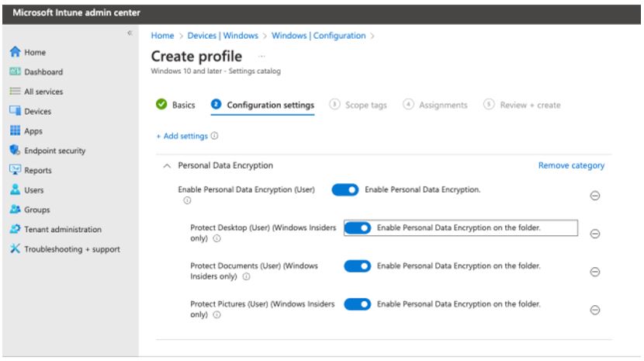Click the Troubleshooting + support tools icon

coord(16,248)
